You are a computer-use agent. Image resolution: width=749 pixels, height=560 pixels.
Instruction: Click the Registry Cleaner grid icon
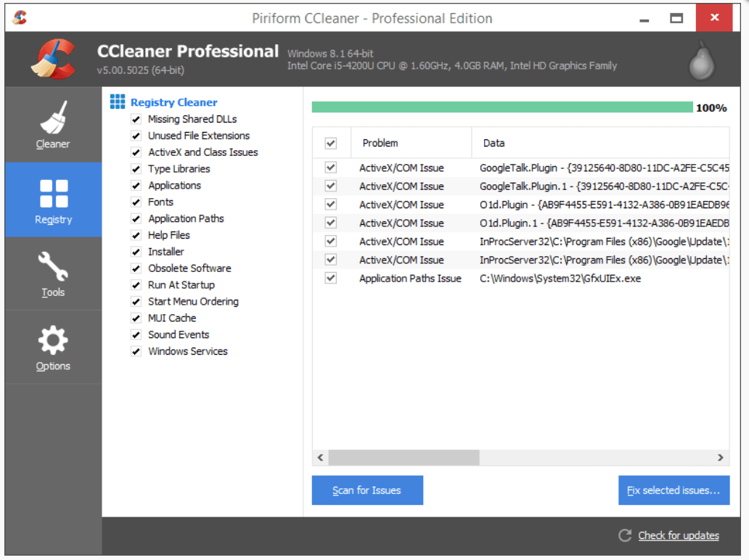(x=118, y=102)
